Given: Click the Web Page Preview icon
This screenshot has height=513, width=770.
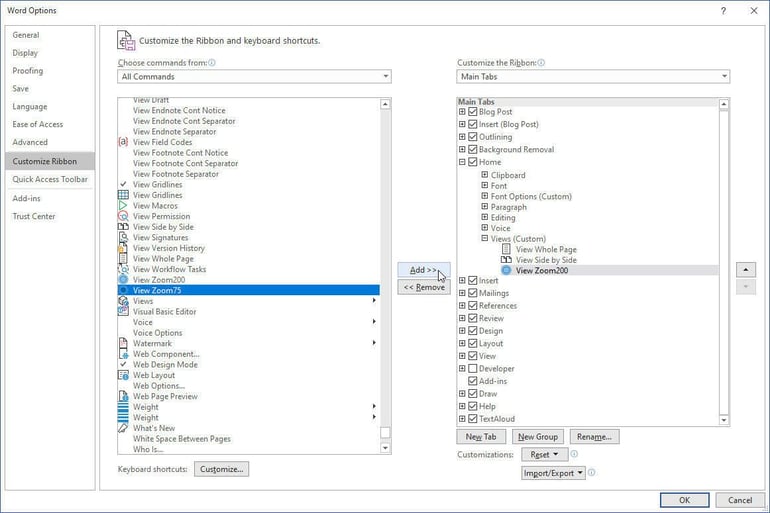Looking at the screenshot, I should pos(123,396).
